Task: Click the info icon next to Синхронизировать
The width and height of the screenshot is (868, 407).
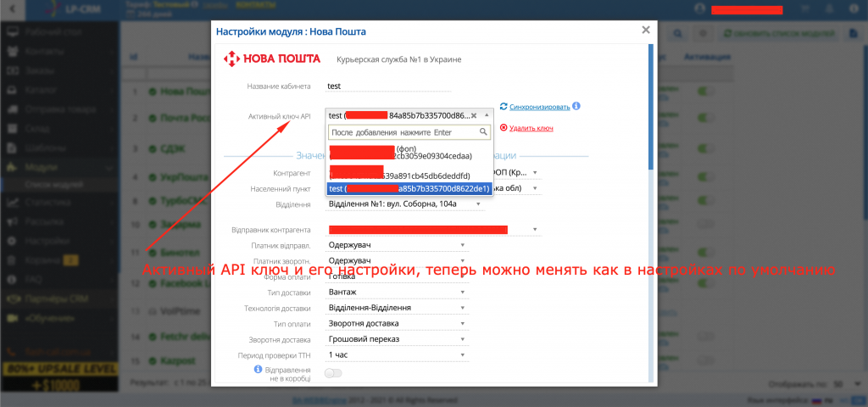Action: tap(576, 106)
